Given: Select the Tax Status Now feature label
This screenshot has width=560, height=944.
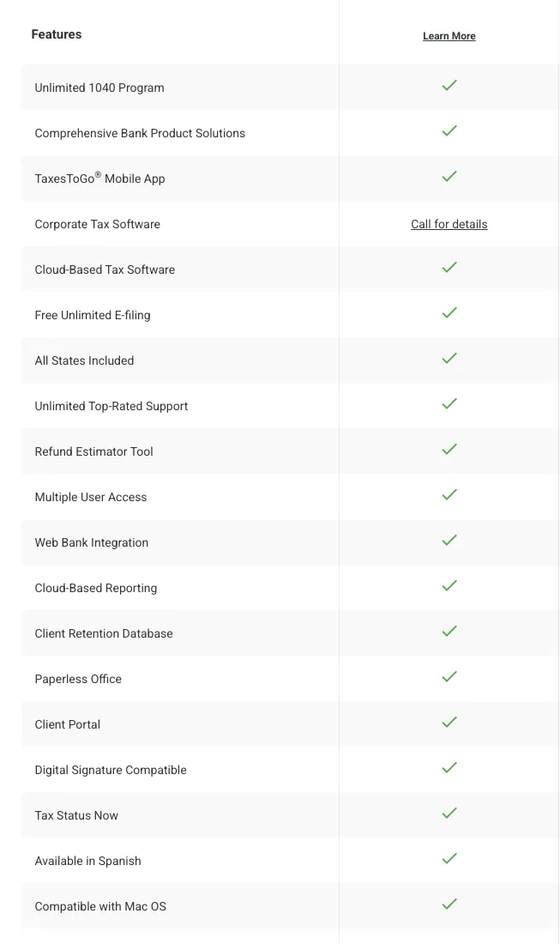Looking at the screenshot, I should tap(76, 815).
